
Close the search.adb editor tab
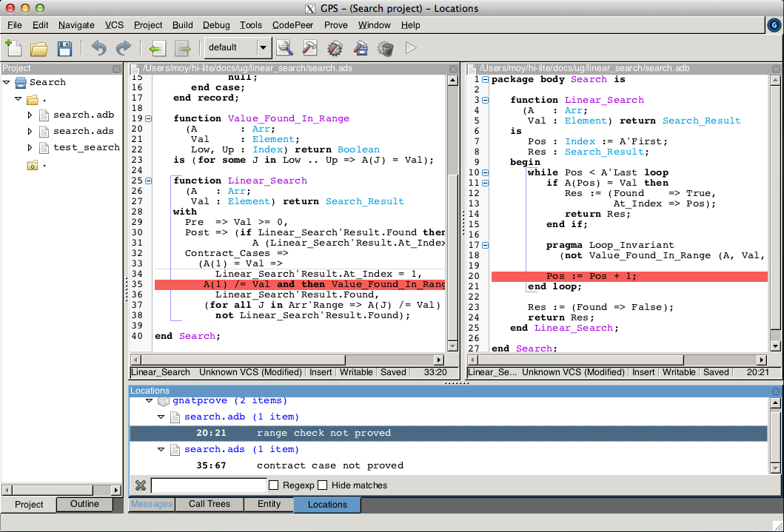point(776,69)
